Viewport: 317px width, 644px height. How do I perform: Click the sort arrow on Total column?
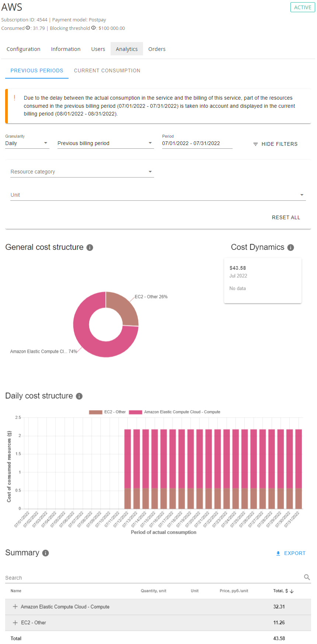point(292,591)
